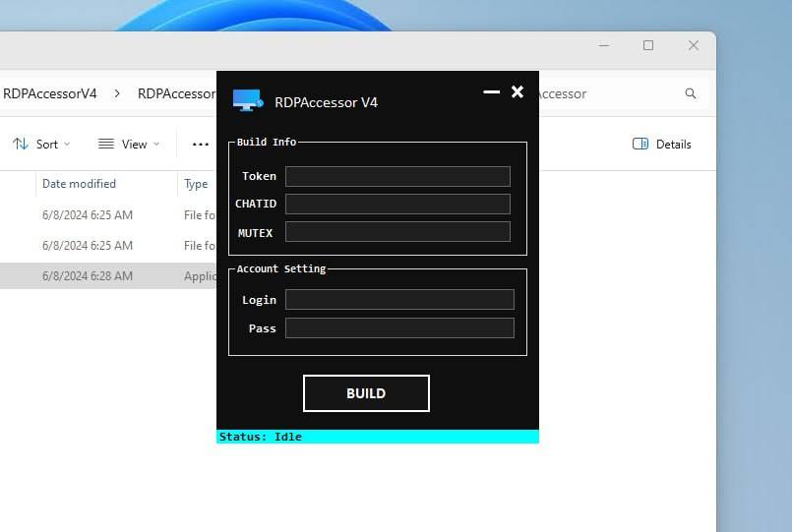The height and width of the screenshot is (532, 792).
Task: Select the RDPAccessorV4 breadcrumb in address bar
Action: pyautogui.click(x=49, y=93)
